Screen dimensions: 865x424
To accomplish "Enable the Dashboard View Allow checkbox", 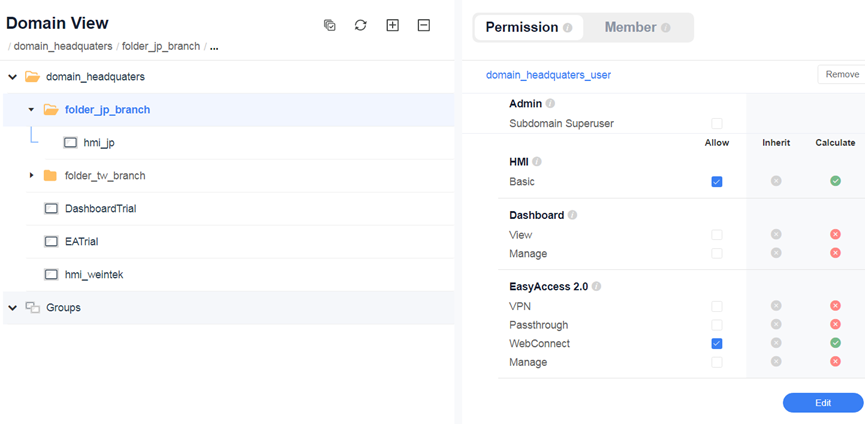I will point(717,235).
